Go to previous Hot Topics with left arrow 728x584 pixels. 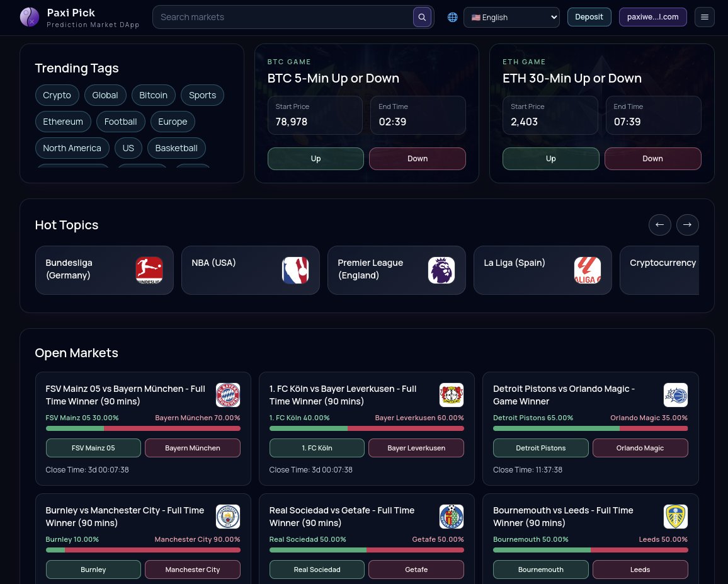(x=660, y=225)
